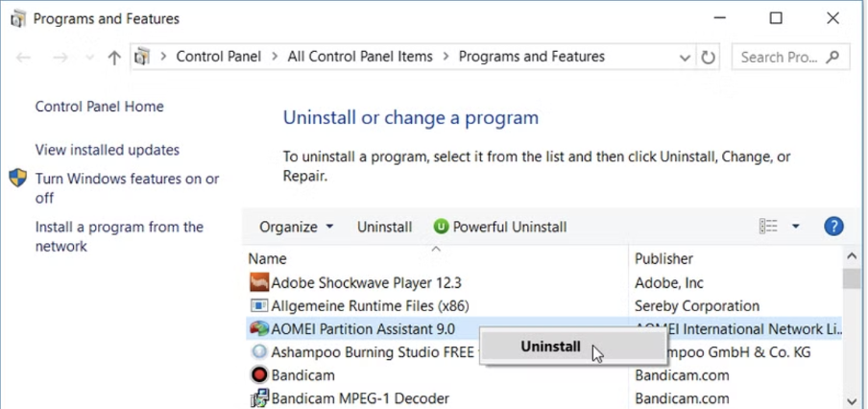Click Uninstall in the toolbar

point(384,228)
